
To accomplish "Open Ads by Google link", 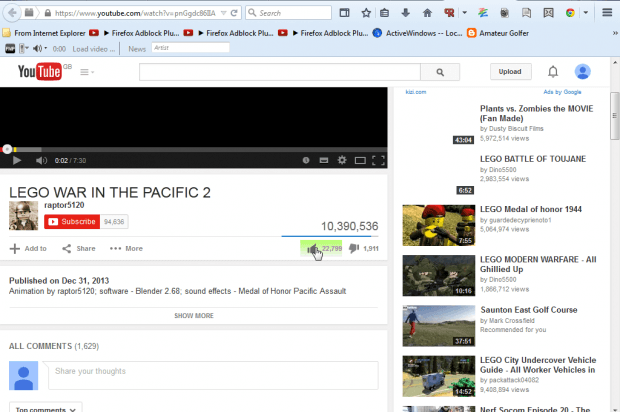I will tap(562, 92).
